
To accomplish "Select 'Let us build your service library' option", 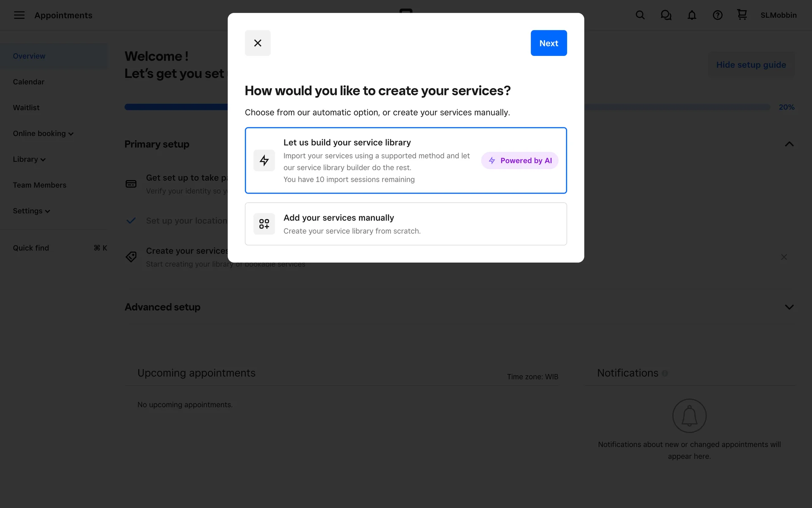I will (376, 160).
